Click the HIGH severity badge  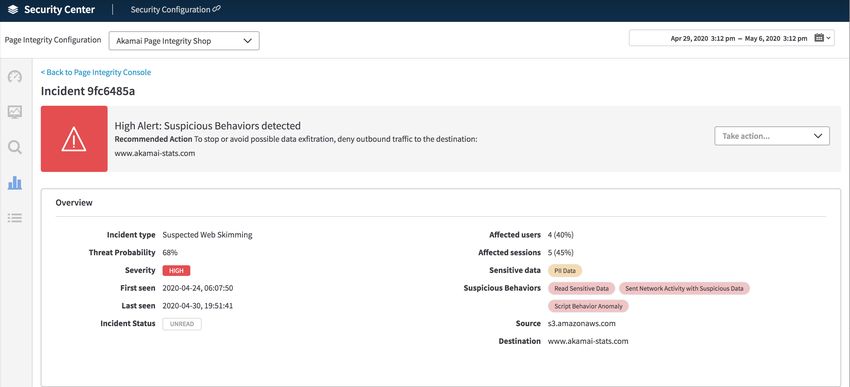(176, 270)
